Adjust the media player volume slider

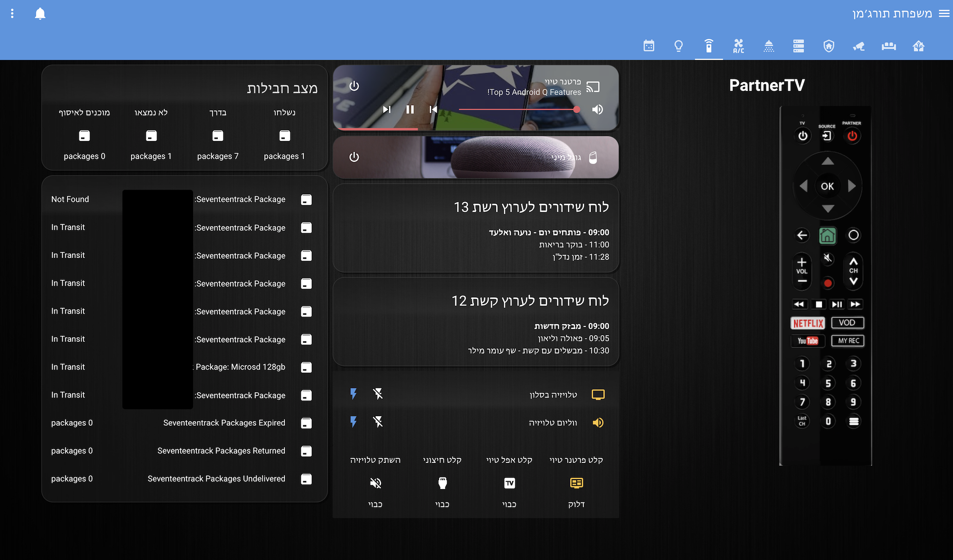[518, 109]
